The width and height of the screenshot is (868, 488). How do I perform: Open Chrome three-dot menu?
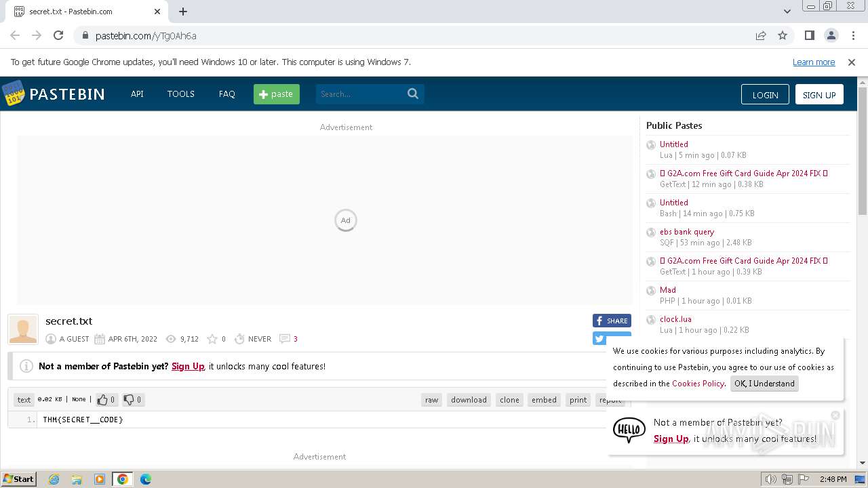[x=852, y=36]
